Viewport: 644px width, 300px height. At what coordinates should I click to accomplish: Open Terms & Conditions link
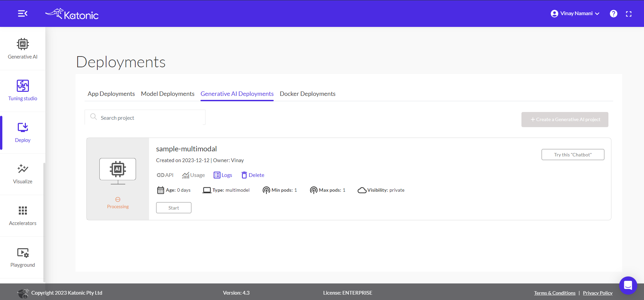tap(555, 293)
